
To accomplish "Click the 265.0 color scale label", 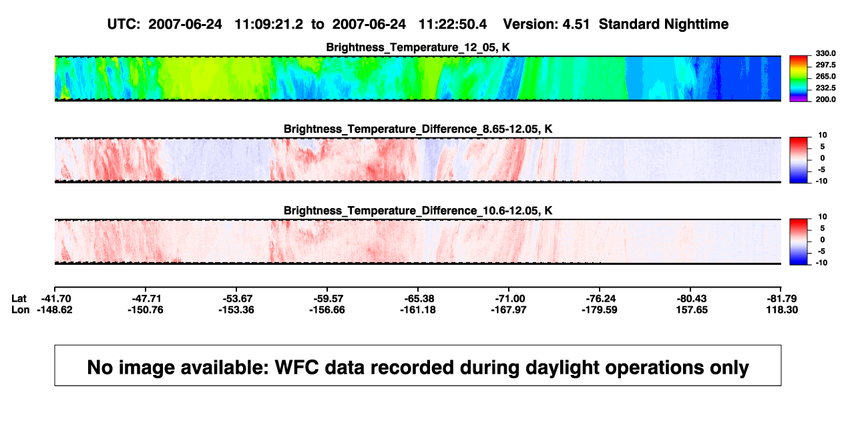I will [827, 77].
